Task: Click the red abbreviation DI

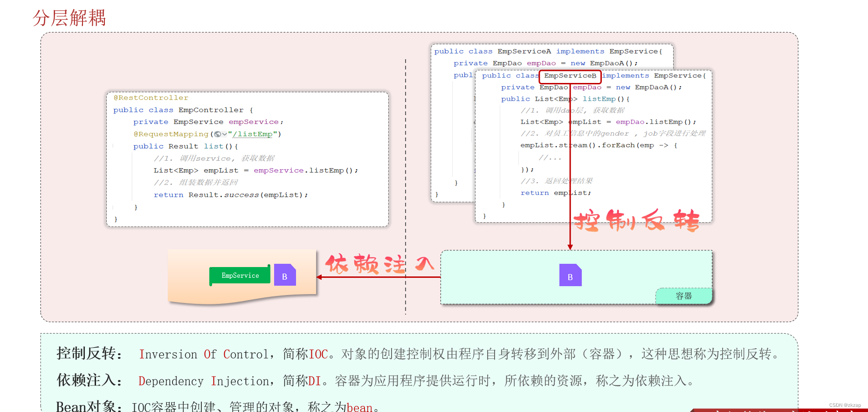Action: pos(315,382)
